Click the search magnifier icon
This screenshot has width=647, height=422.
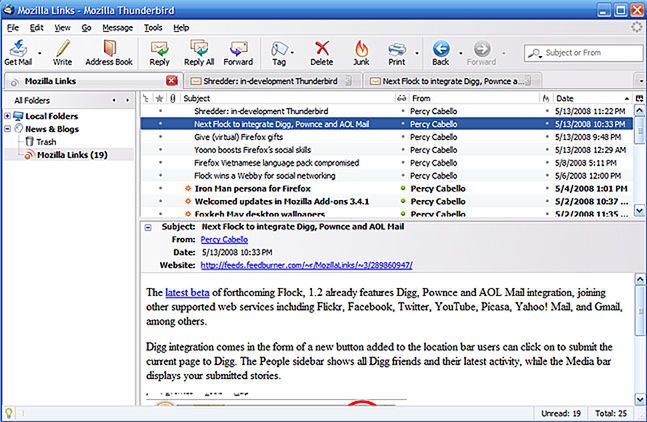pyautogui.click(x=535, y=53)
